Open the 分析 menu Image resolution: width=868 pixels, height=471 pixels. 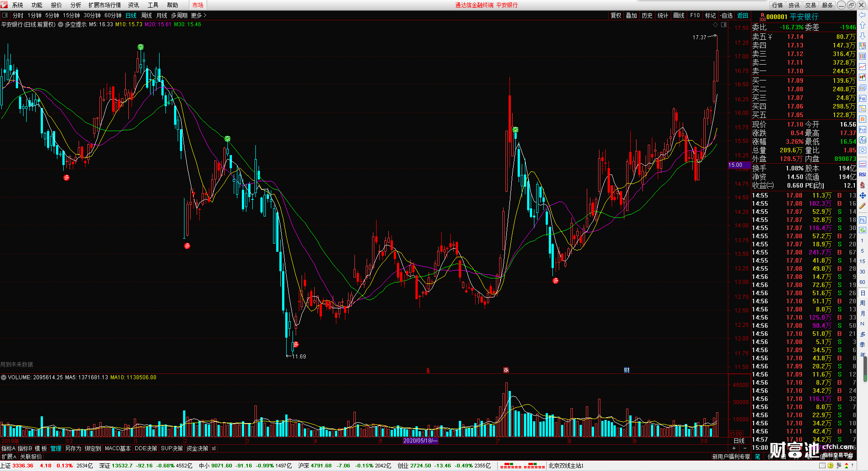click(76, 5)
